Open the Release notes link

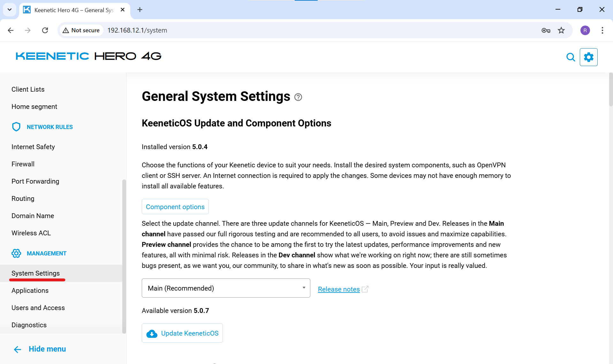(339, 289)
